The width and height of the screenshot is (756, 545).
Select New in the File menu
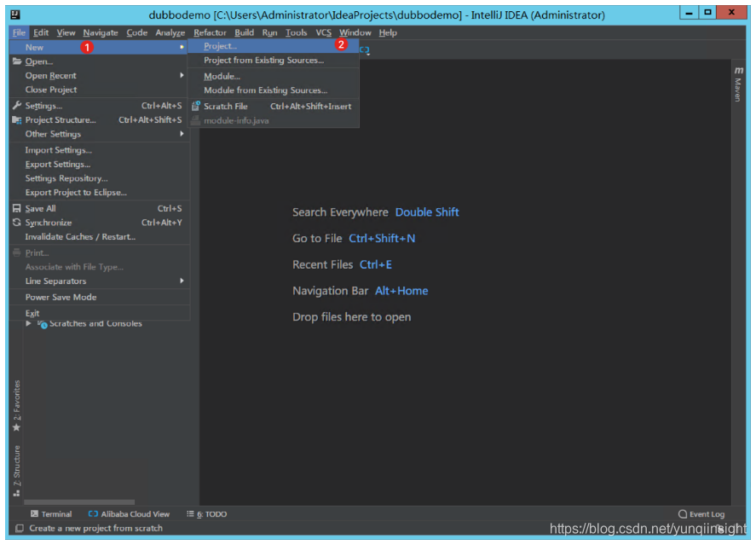tap(99, 47)
